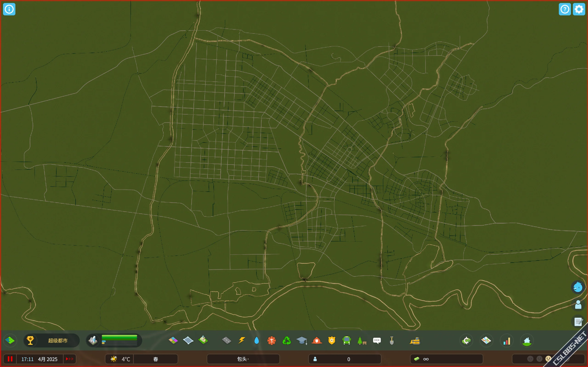Open the Transport lines map icon
Viewport: 588px width, 367px height.
click(486, 341)
